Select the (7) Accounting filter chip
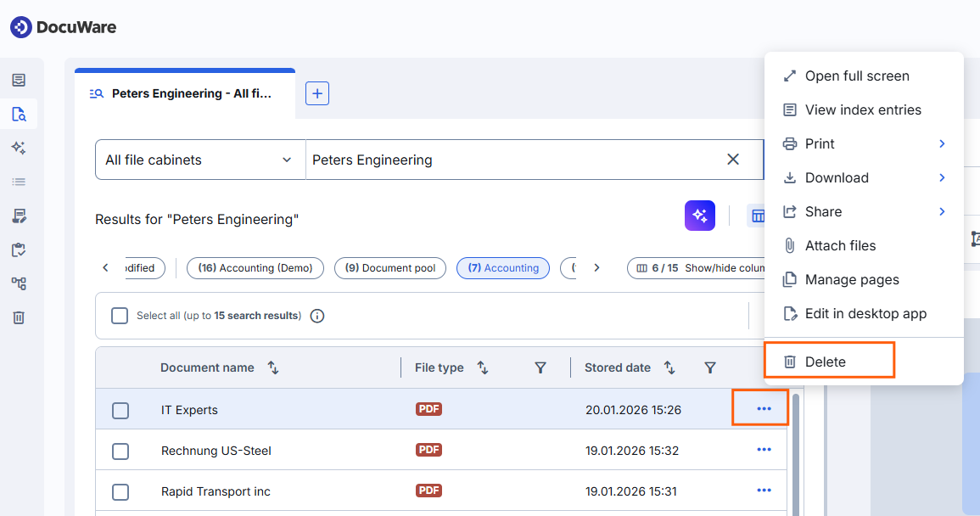Viewport: 980px width, 516px height. [503, 267]
